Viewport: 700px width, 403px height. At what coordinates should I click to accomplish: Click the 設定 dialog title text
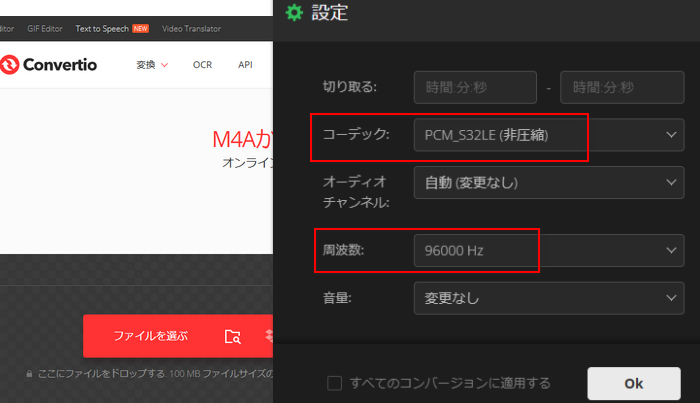(329, 12)
